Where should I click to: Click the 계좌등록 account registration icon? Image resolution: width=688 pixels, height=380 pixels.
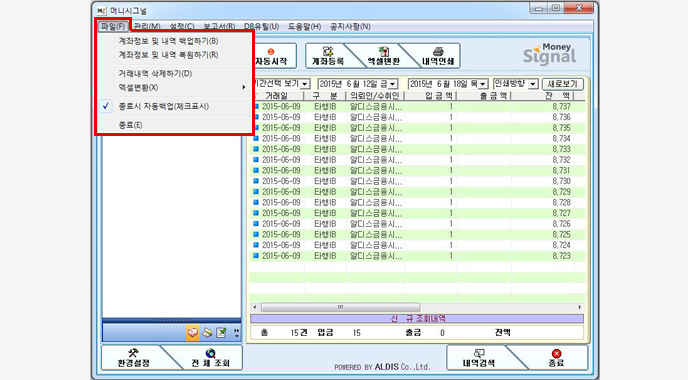click(x=327, y=52)
